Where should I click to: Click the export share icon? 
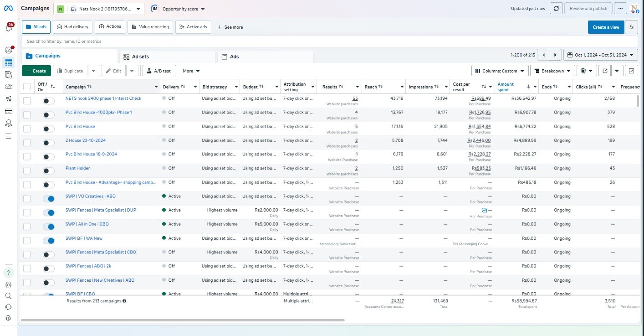[605, 71]
